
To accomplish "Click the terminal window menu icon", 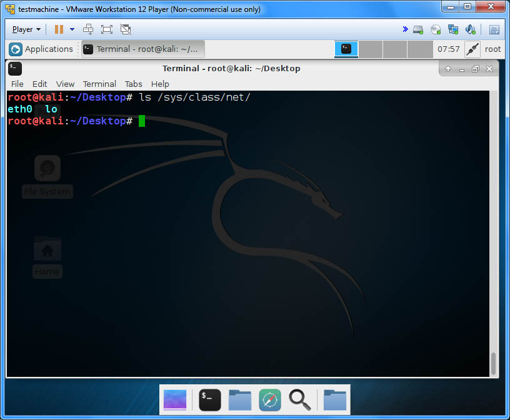I will click(x=14, y=69).
